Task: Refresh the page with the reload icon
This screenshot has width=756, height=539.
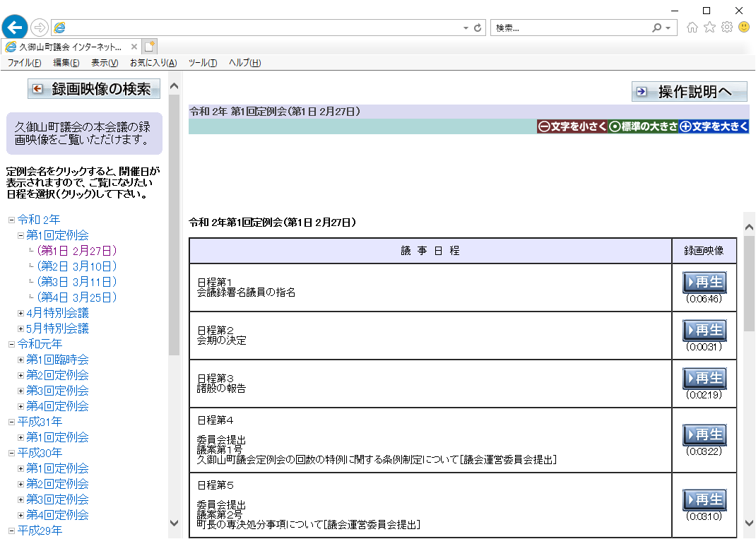Action: point(478,28)
